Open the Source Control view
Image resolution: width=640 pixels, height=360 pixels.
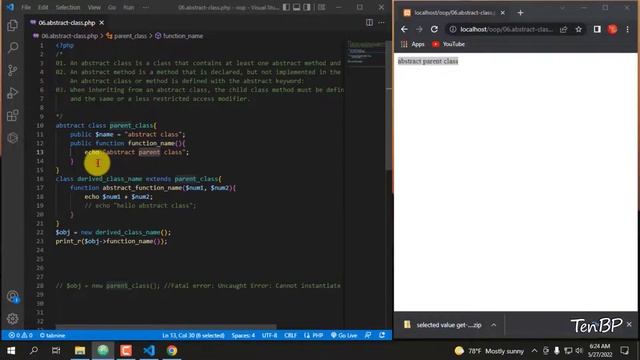(x=13, y=70)
